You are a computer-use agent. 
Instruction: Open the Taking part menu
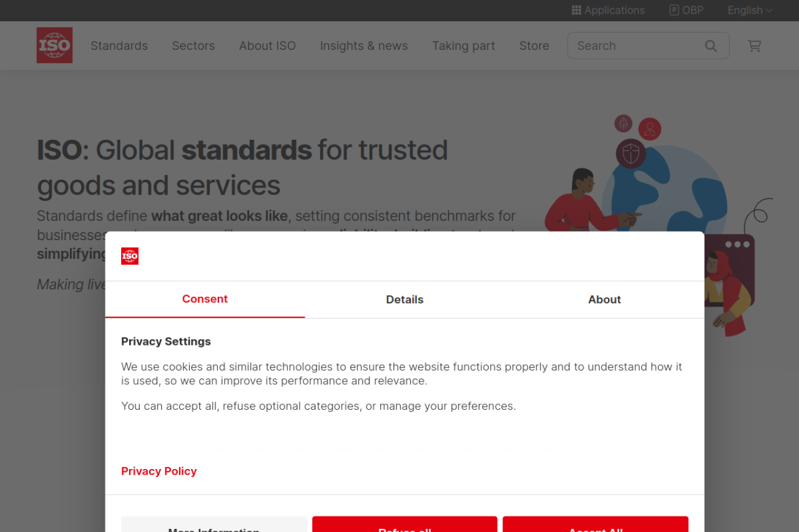coord(464,46)
